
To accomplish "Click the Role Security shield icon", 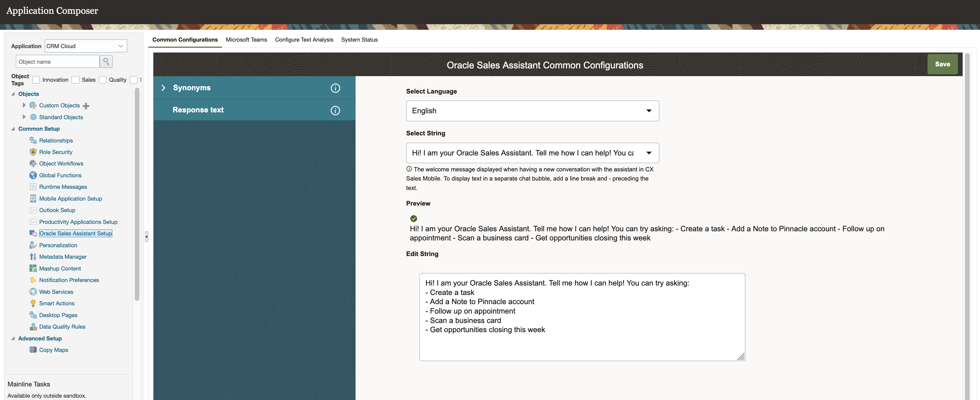I will (x=33, y=152).
